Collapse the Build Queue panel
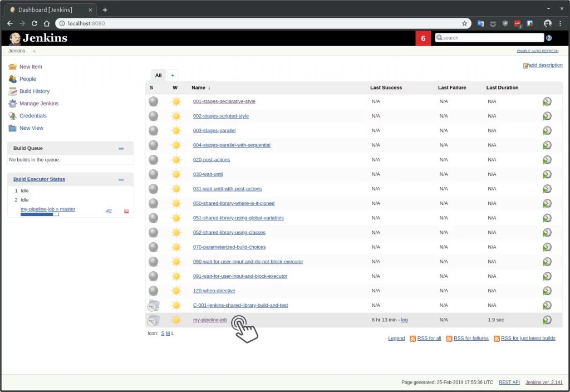Screen dimensions: 570x392 (121, 148)
